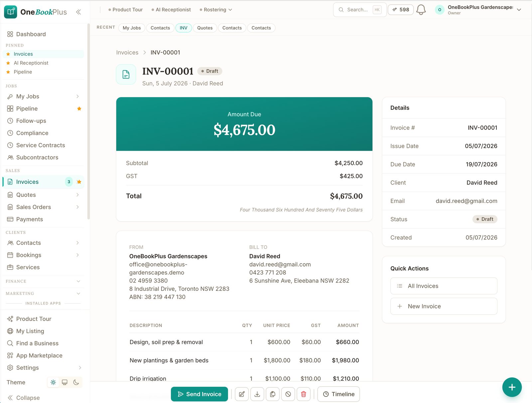Switch to dark theme moon icon
Image resolution: width=532 pixels, height=403 pixels.
click(x=76, y=382)
